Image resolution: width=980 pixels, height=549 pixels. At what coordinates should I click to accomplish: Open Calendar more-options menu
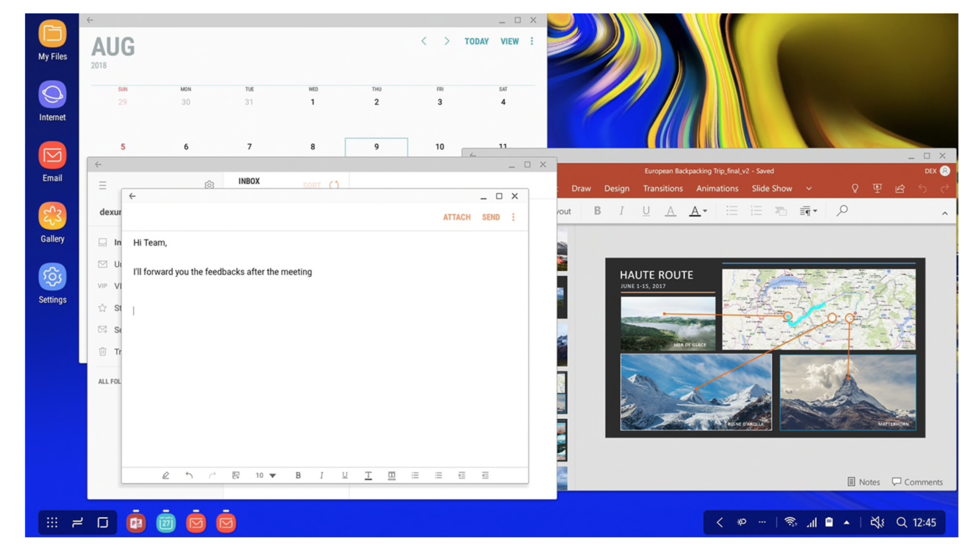(x=532, y=41)
